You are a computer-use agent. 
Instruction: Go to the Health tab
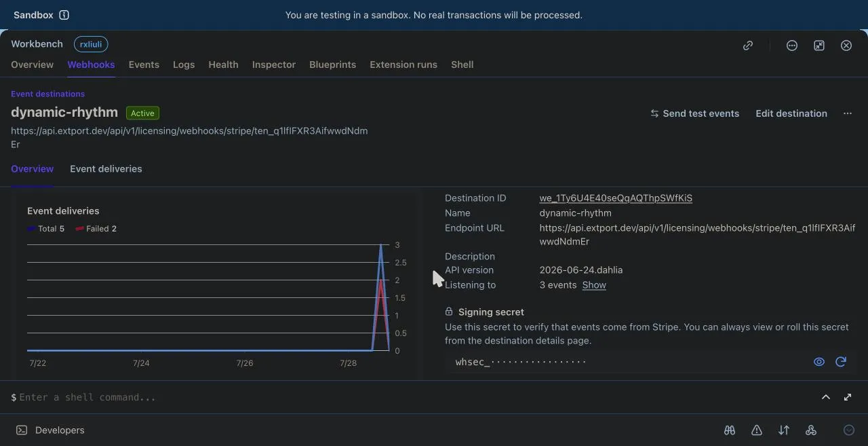click(223, 64)
